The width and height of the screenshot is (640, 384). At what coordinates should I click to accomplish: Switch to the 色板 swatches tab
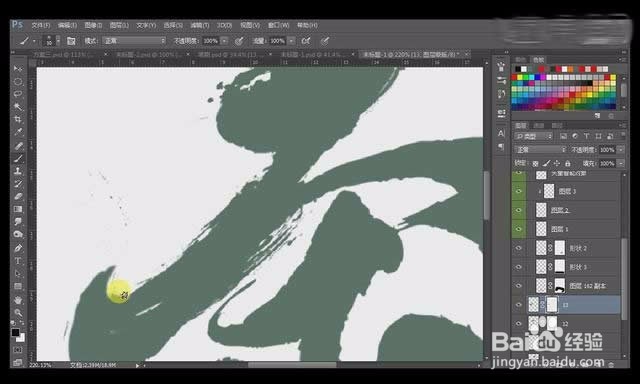point(538,60)
